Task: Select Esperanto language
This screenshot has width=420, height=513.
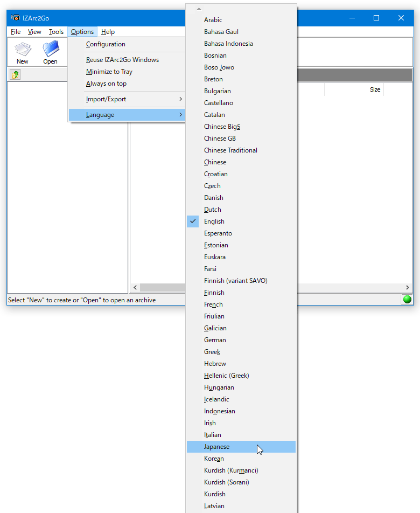Action: [241, 233]
